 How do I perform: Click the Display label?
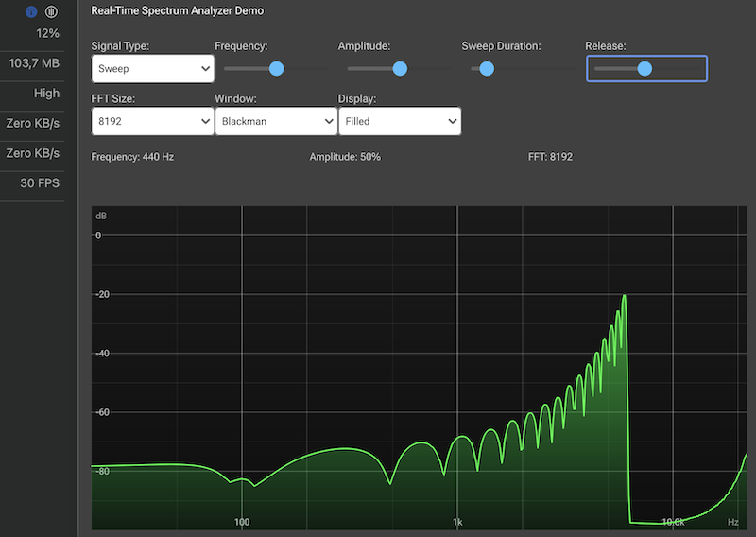(357, 98)
